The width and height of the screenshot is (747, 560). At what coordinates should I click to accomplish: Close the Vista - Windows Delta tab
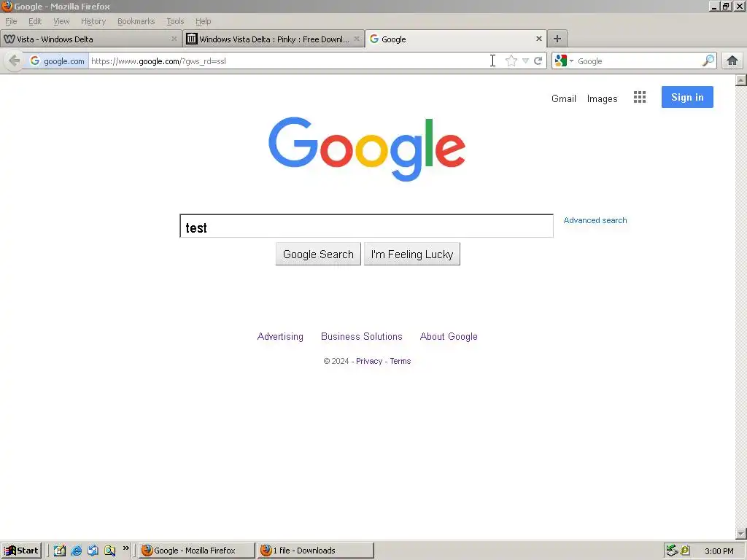coord(174,39)
